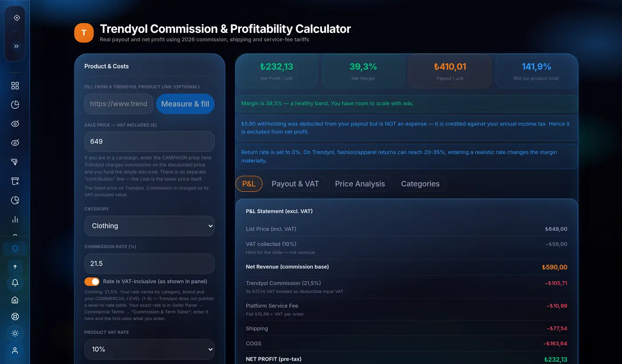Click the Platform Service Fee value –₺10,99
The image size is (622, 364).
[557, 306]
